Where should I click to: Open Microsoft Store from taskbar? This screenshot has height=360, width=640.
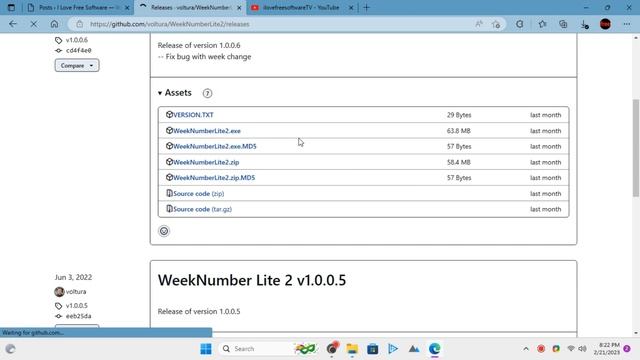[372, 349]
